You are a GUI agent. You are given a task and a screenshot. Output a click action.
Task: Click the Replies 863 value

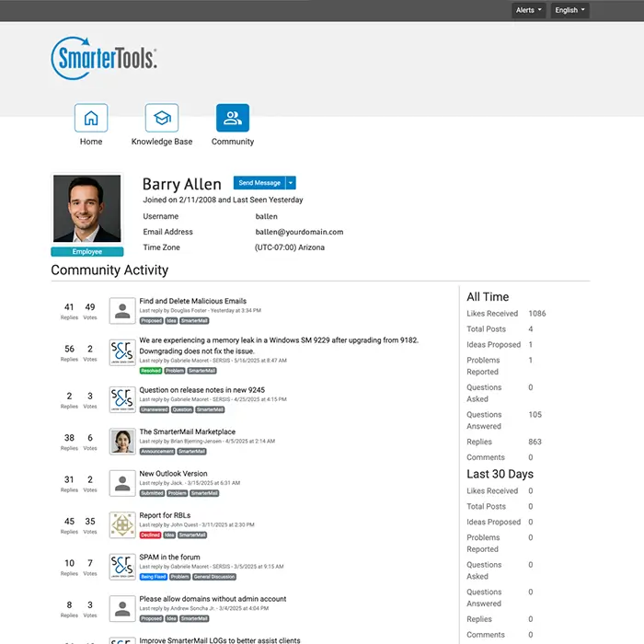[x=535, y=442]
